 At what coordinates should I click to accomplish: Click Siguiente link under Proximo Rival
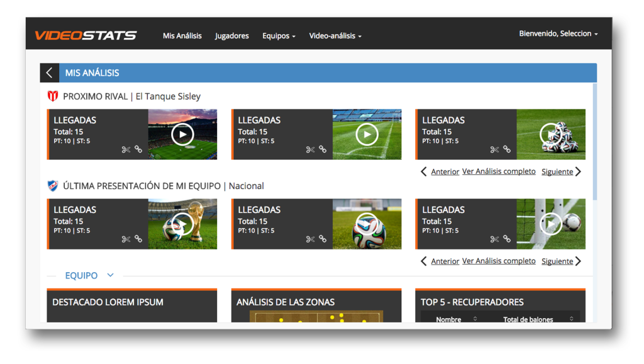[x=557, y=171]
